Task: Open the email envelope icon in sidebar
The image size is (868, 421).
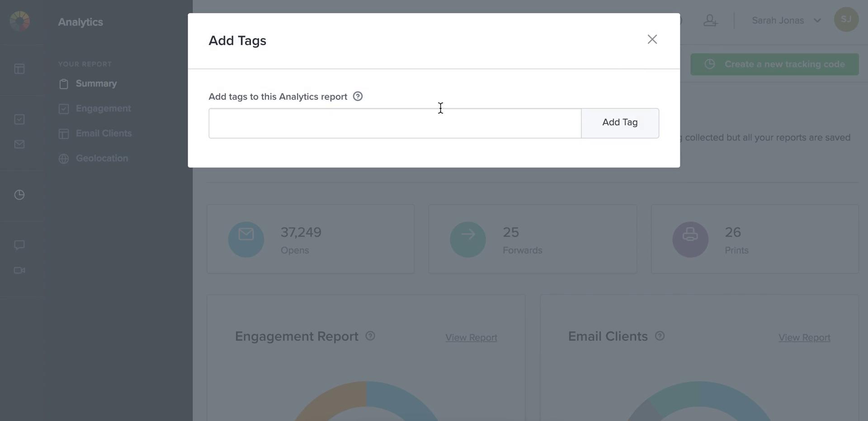Action: pyautogui.click(x=19, y=144)
